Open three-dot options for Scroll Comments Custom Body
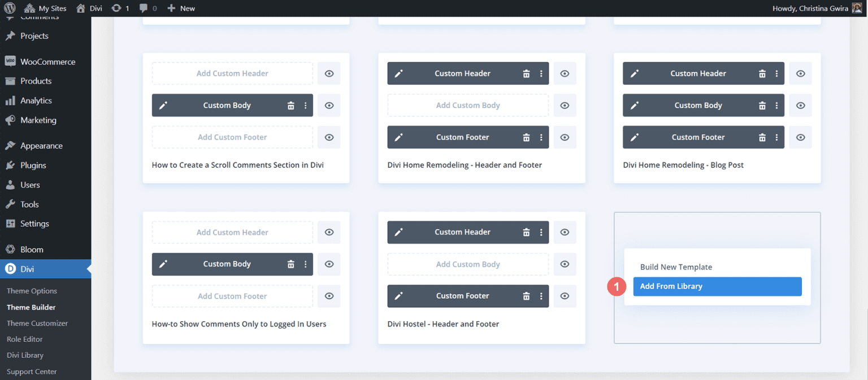The height and width of the screenshot is (380, 868). click(x=306, y=105)
